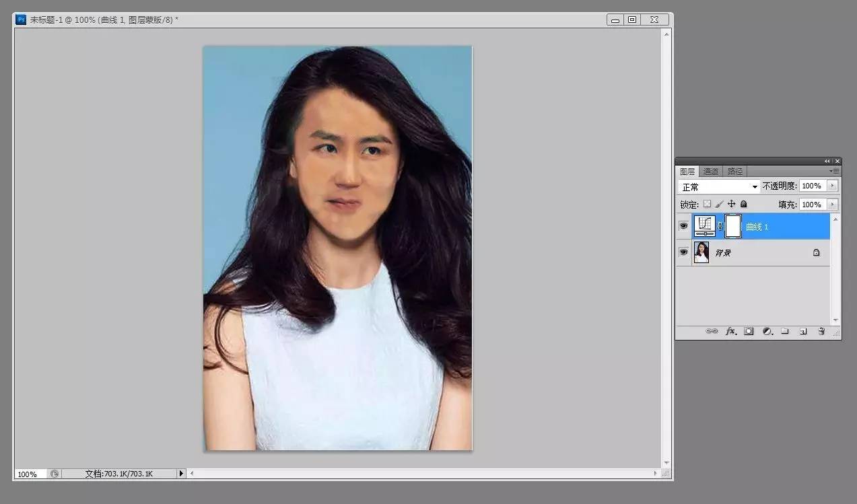
Task: Select the white layer mask thumbnail
Action: click(x=733, y=227)
